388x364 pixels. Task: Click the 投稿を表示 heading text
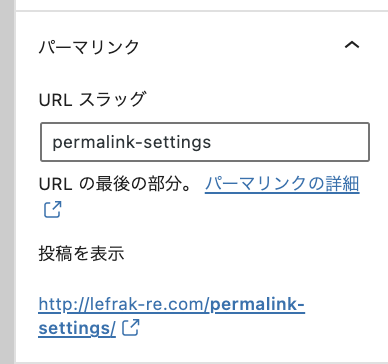pyautogui.click(x=81, y=253)
